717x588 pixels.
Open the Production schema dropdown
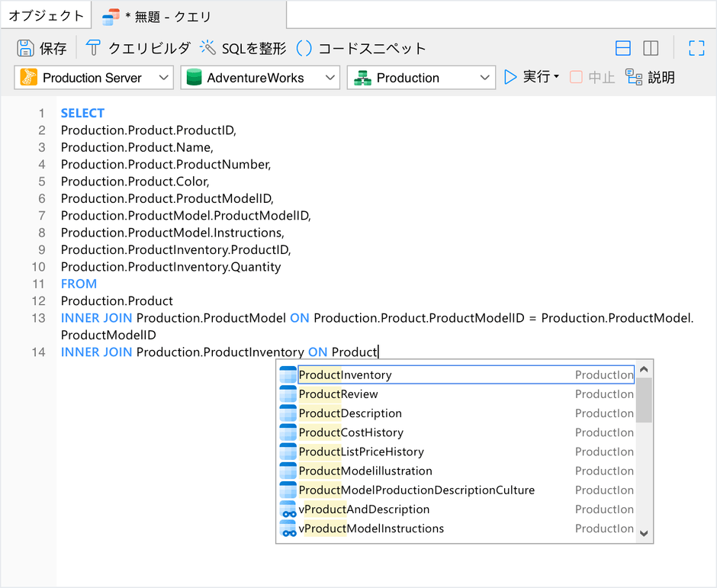point(421,78)
